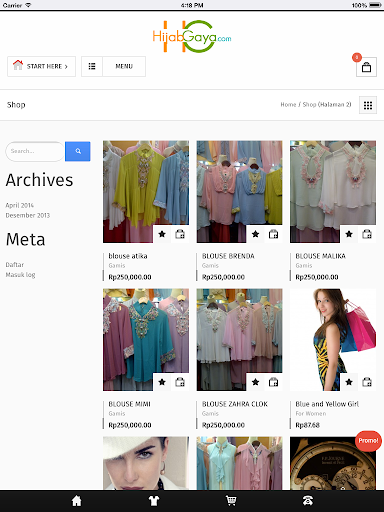384x512 pixels.
Task: Focus the Search input field
Action: click(35, 151)
